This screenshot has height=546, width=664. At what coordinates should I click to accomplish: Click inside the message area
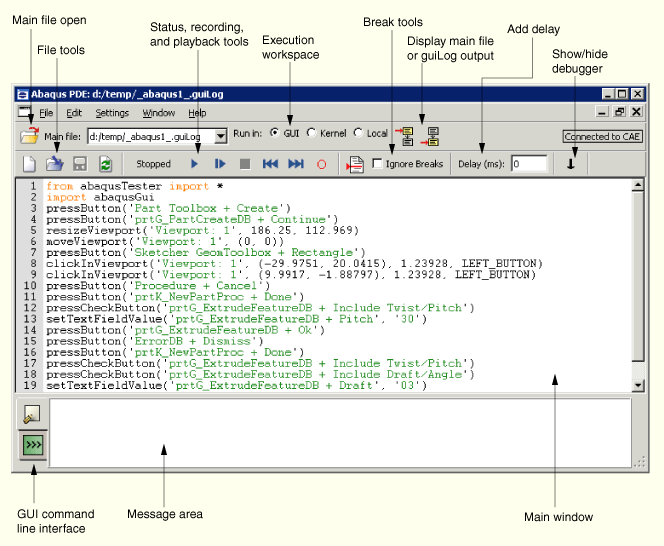340,433
